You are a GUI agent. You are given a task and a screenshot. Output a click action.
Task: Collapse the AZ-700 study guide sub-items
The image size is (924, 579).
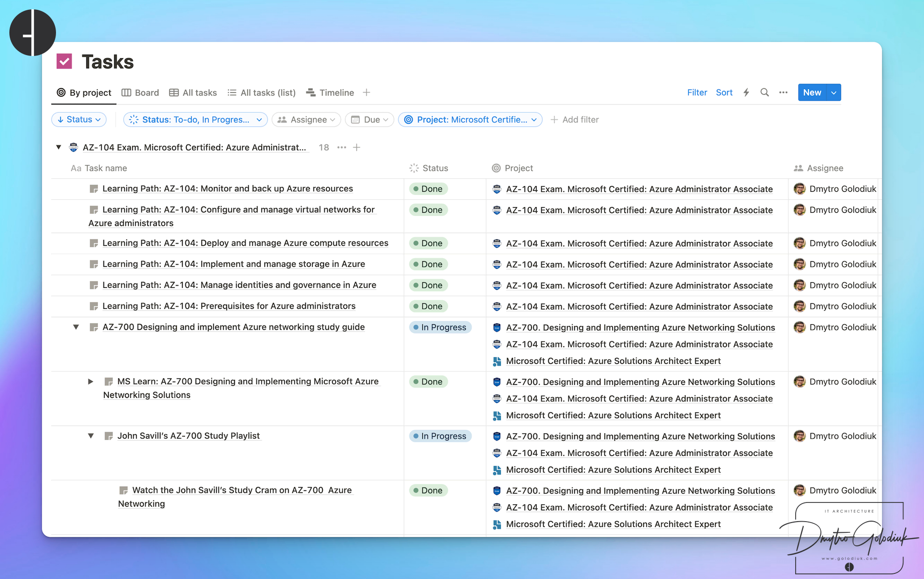pos(76,327)
